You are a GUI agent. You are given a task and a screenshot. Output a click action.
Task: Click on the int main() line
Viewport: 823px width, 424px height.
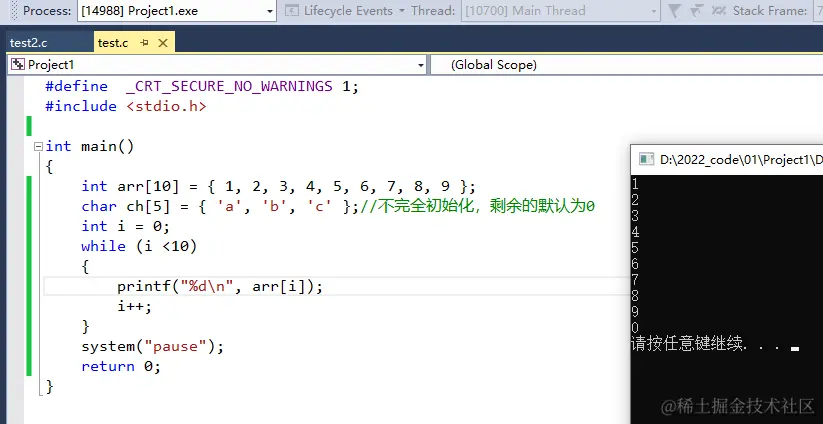(x=90, y=146)
